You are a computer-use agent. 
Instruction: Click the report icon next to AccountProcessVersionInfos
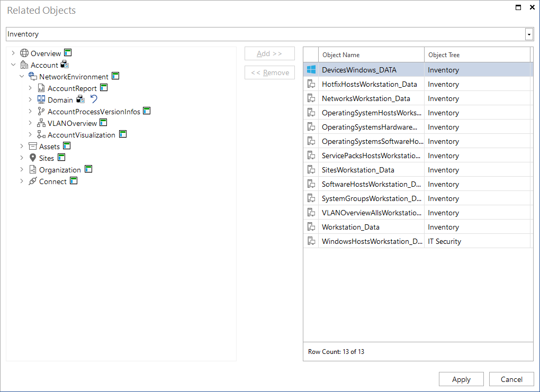coord(147,111)
